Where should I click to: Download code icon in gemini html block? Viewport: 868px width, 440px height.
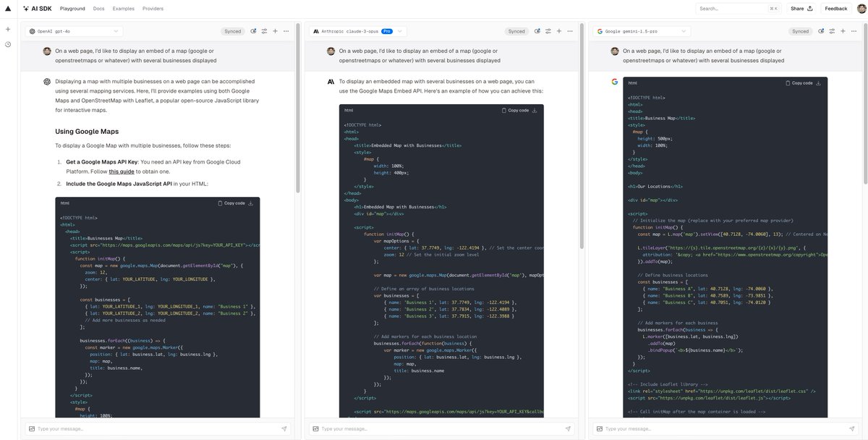coord(818,83)
